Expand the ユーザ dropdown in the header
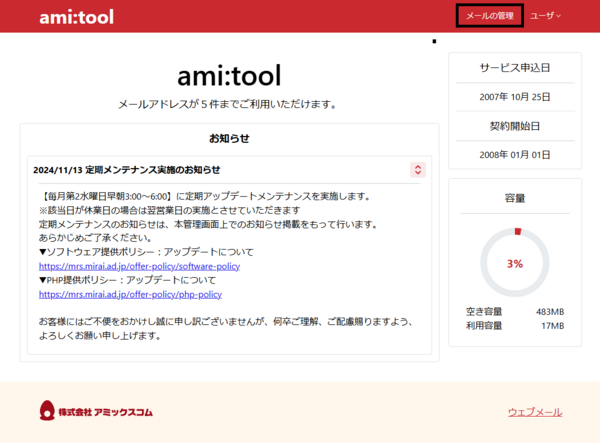The image size is (600, 443). tap(545, 16)
